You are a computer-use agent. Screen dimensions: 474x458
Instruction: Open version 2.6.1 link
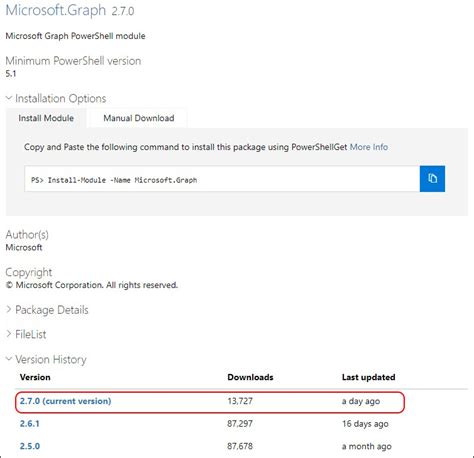point(30,424)
